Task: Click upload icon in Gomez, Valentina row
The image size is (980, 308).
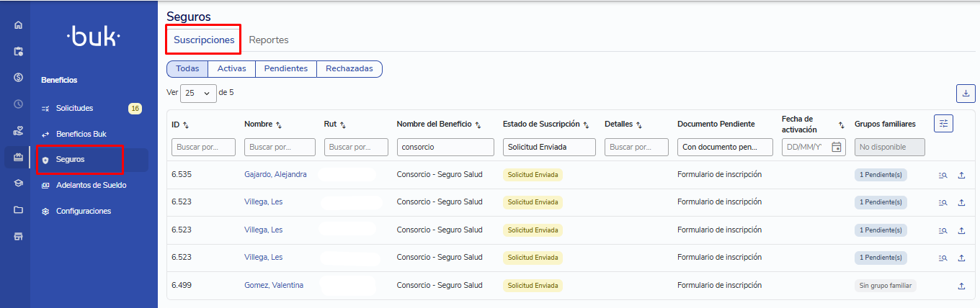Action: point(961,286)
